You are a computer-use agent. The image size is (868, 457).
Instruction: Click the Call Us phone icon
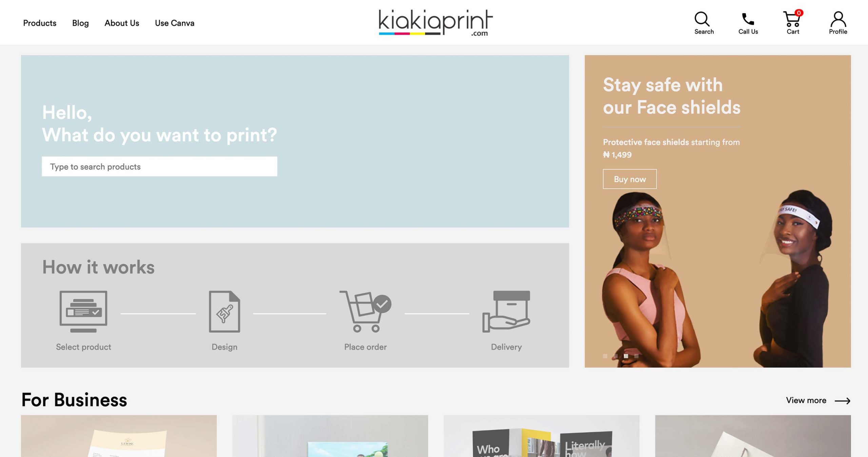748,19
